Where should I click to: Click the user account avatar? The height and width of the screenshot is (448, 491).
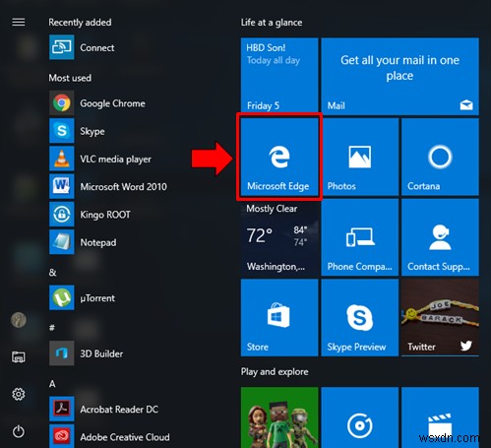click(19, 320)
